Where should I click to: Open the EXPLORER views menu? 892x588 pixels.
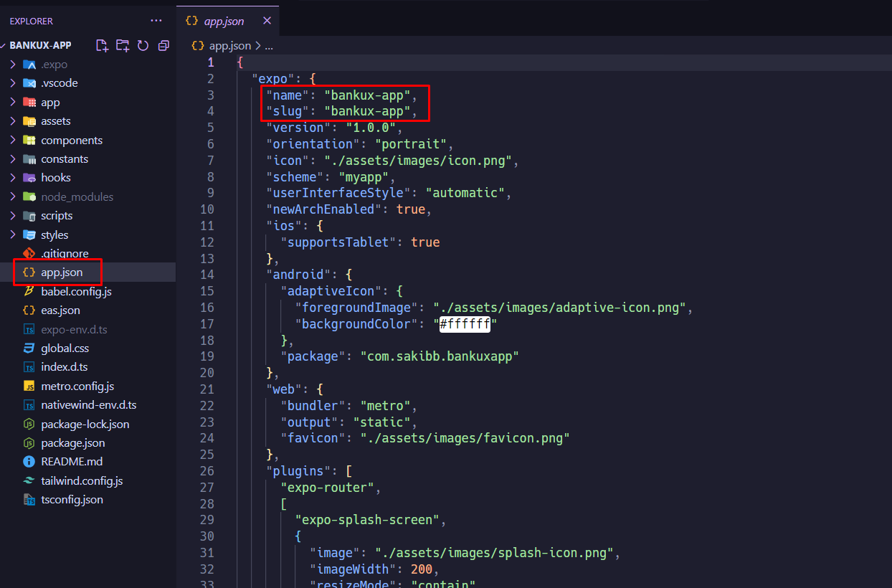(x=156, y=21)
